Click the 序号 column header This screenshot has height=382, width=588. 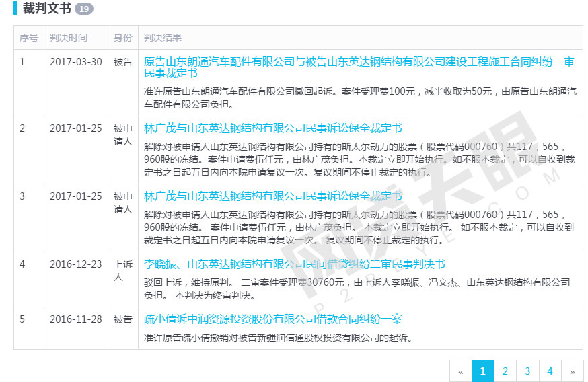tap(29, 38)
